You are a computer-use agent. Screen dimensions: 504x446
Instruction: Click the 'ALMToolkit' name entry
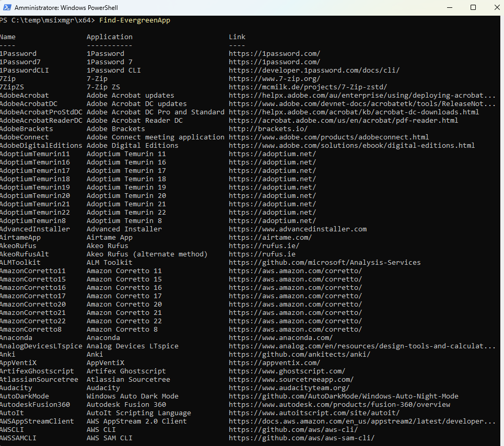pos(20,263)
